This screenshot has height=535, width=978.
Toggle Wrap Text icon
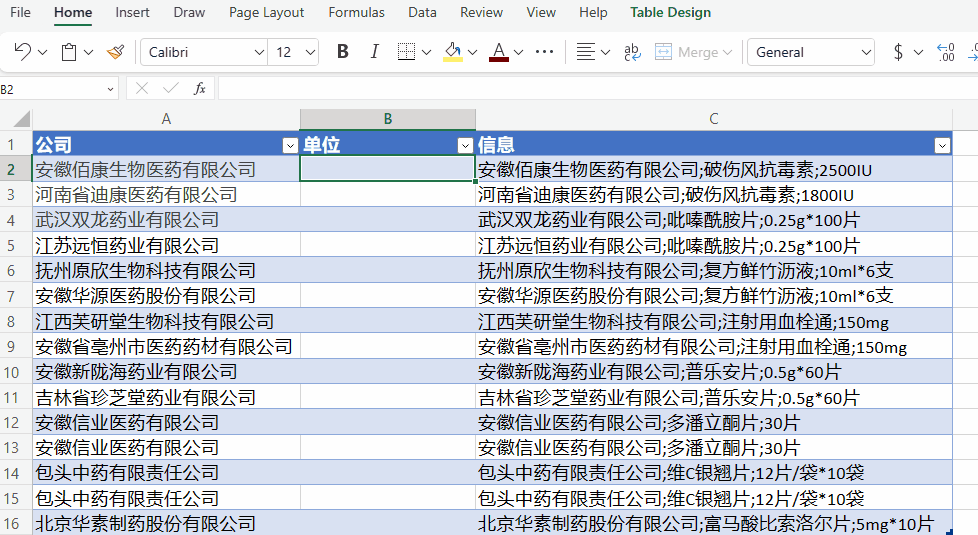pyautogui.click(x=632, y=52)
